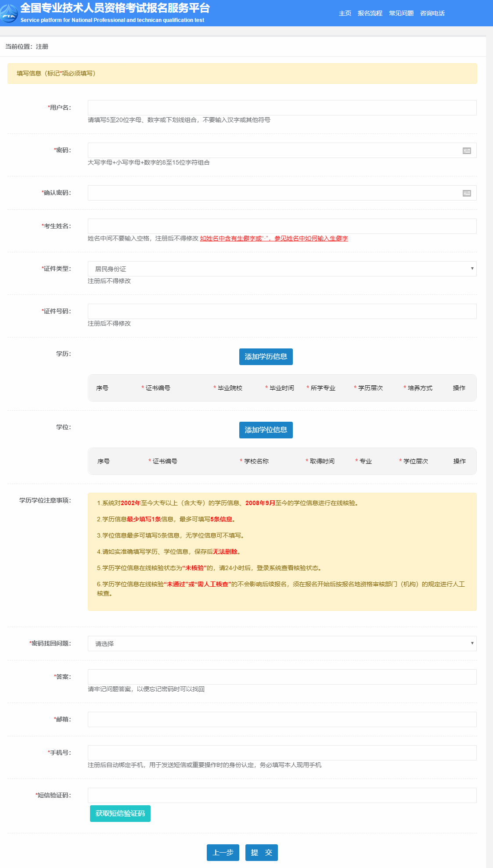The width and height of the screenshot is (493, 868).
Task: Focus the 确认密码 input field
Action: [282, 193]
